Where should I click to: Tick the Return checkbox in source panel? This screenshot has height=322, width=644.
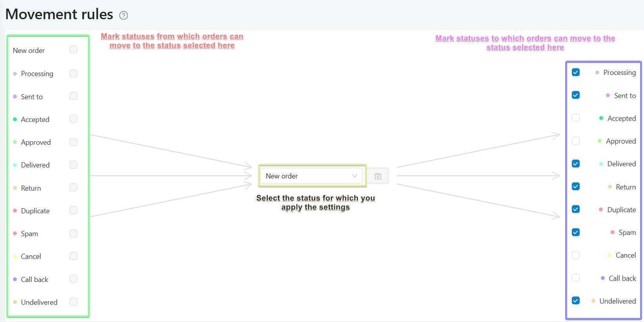tap(73, 187)
